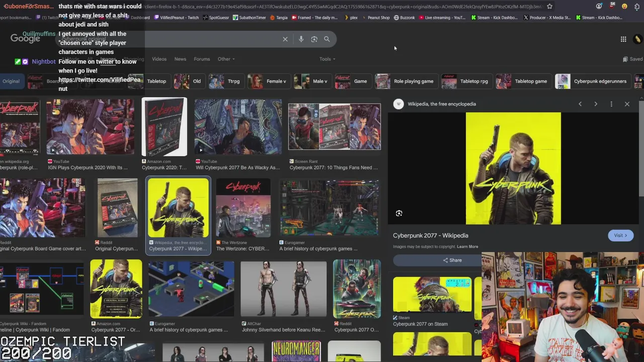Select the Tabletop game filter chip
Screen dimensions: 644x362
523,81
